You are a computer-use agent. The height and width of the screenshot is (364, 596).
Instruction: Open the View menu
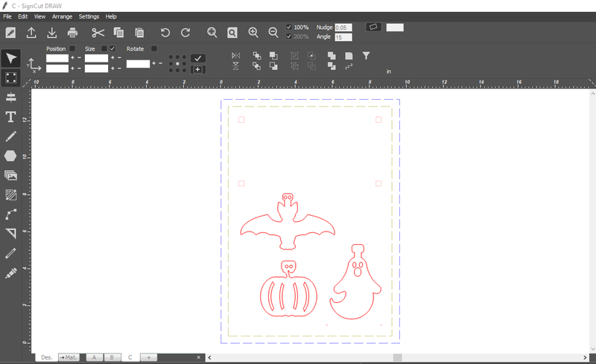pos(39,16)
